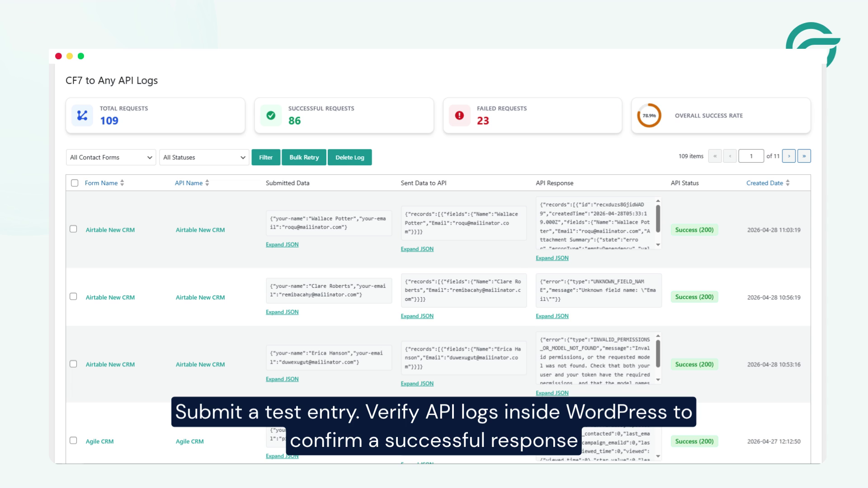
Task: Toggle the select-all header checkbox
Action: point(75,183)
